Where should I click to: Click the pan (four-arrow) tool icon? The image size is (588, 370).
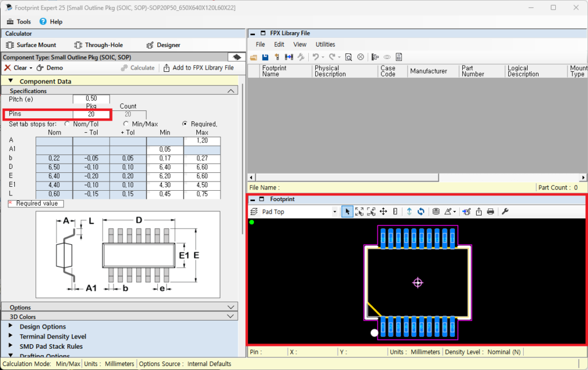coord(383,211)
